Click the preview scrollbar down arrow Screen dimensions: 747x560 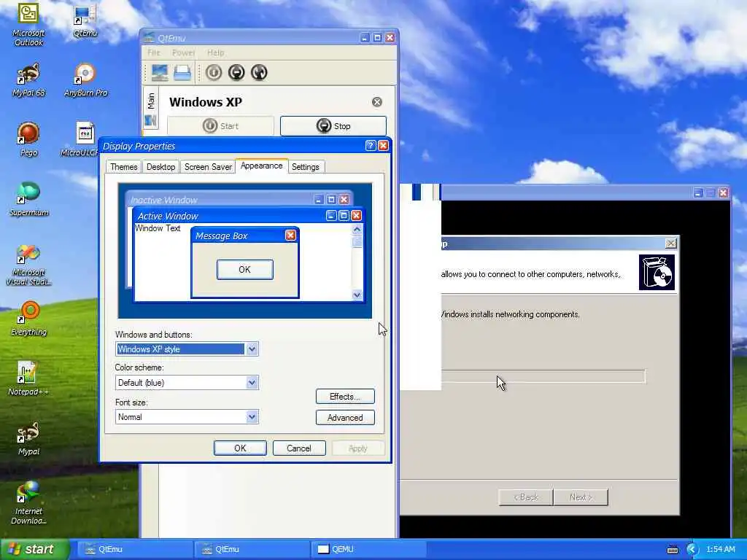(357, 295)
